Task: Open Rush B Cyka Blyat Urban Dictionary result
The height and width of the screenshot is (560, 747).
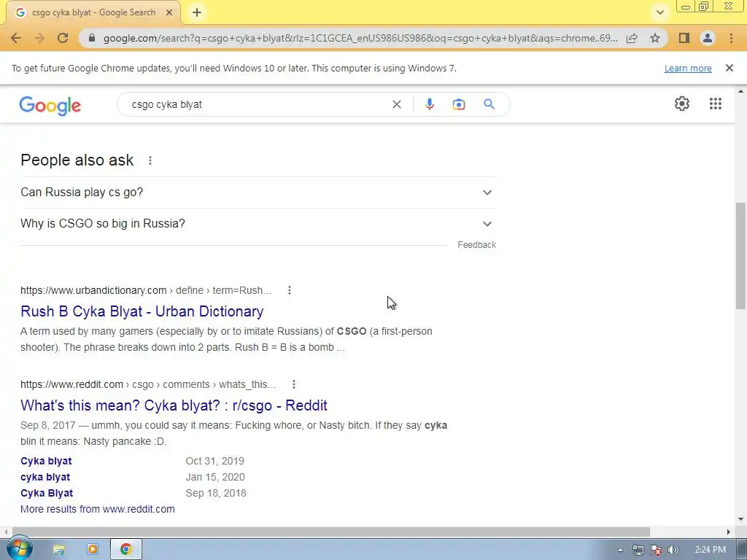Action: click(142, 311)
